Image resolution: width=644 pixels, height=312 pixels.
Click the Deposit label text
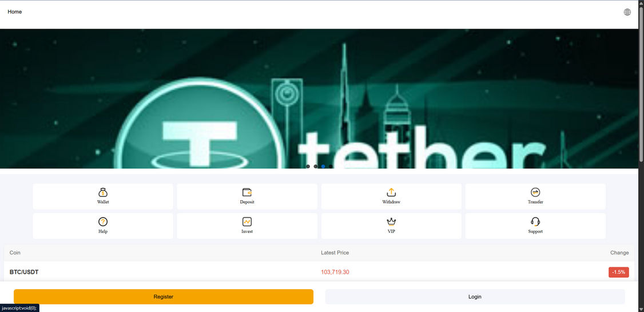tap(247, 202)
